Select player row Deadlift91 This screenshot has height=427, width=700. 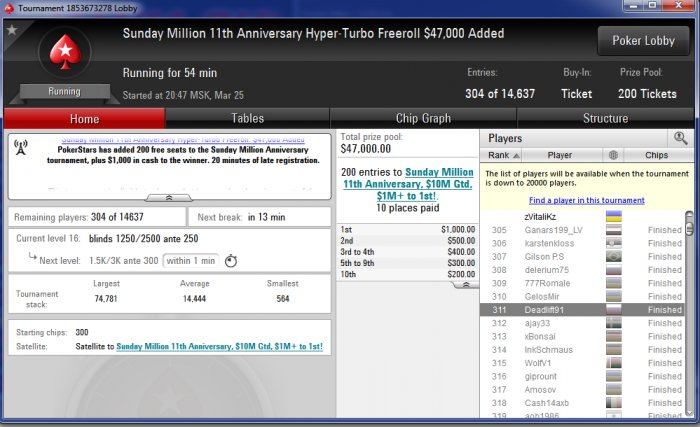(x=582, y=310)
